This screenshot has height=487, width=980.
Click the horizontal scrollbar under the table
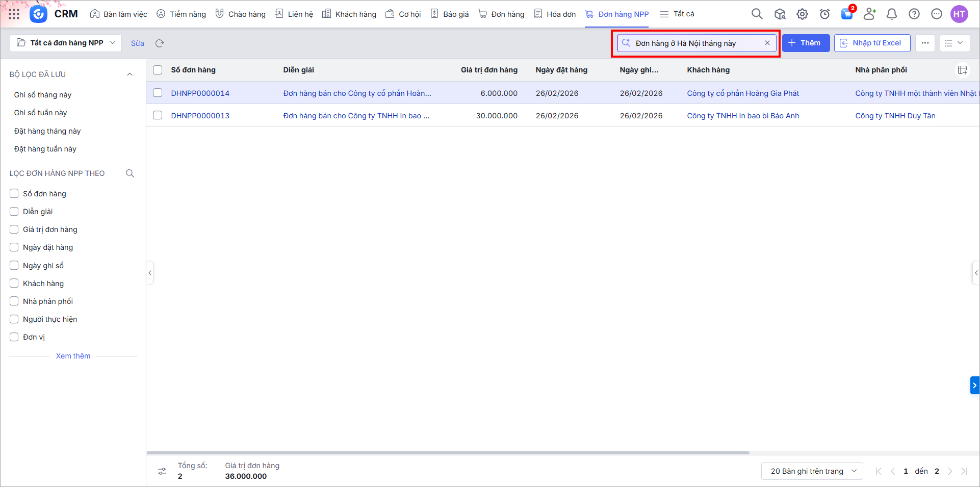448,453
